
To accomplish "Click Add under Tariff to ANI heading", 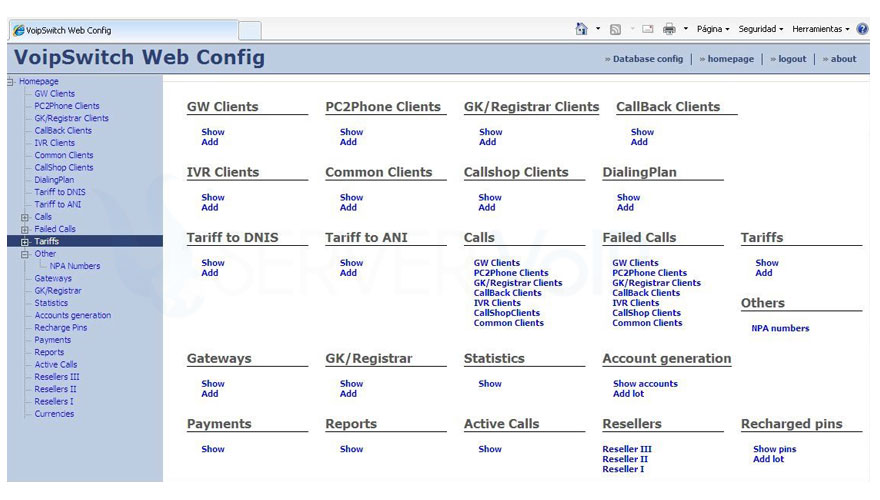I will click(x=348, y=273).
